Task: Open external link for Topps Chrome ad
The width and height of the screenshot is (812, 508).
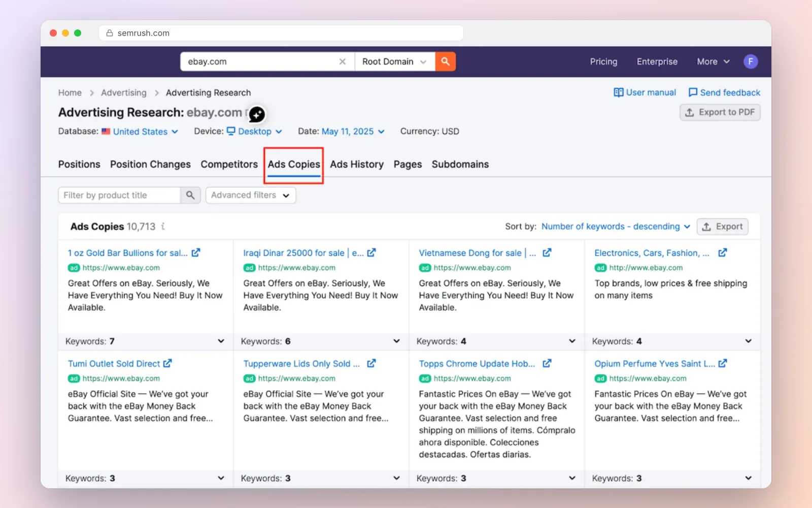Action: (547, 363)
